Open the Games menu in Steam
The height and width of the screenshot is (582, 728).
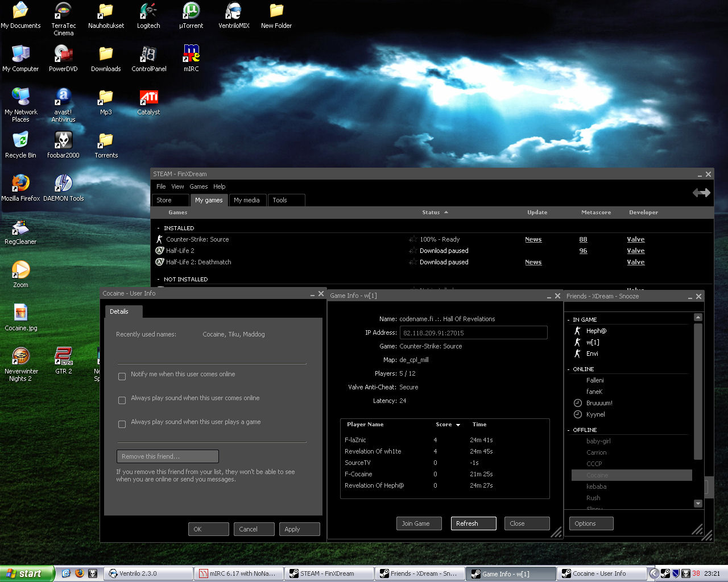click(x=198, y=186)
